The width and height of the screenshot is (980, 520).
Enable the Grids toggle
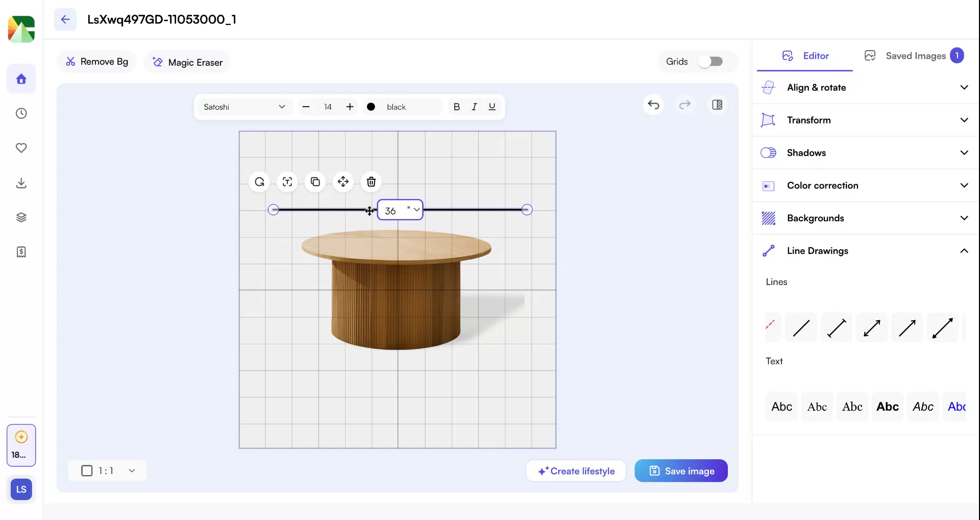tap(710, 61)
